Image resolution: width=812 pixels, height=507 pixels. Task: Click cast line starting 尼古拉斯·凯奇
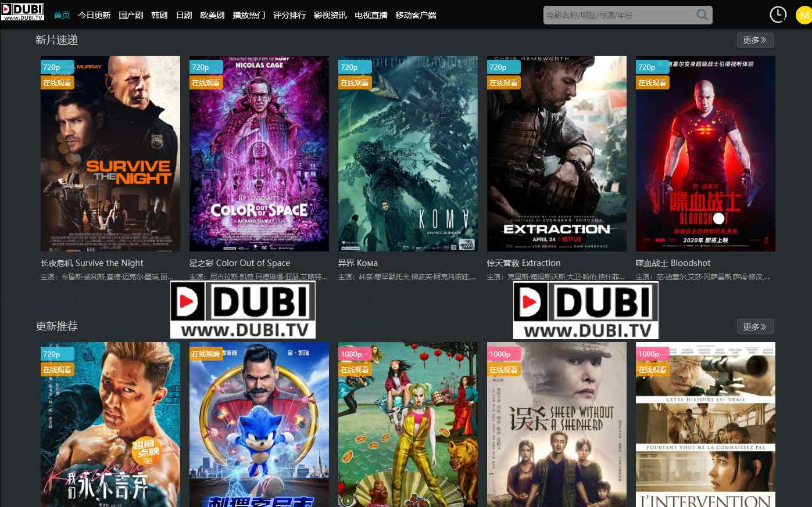(x=259, y=277)
